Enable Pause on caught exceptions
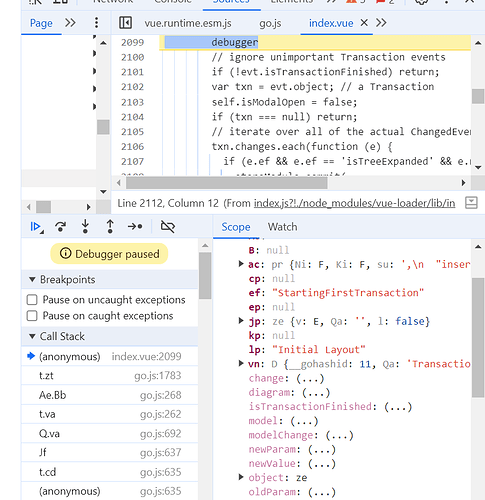 tap(32, 315)
